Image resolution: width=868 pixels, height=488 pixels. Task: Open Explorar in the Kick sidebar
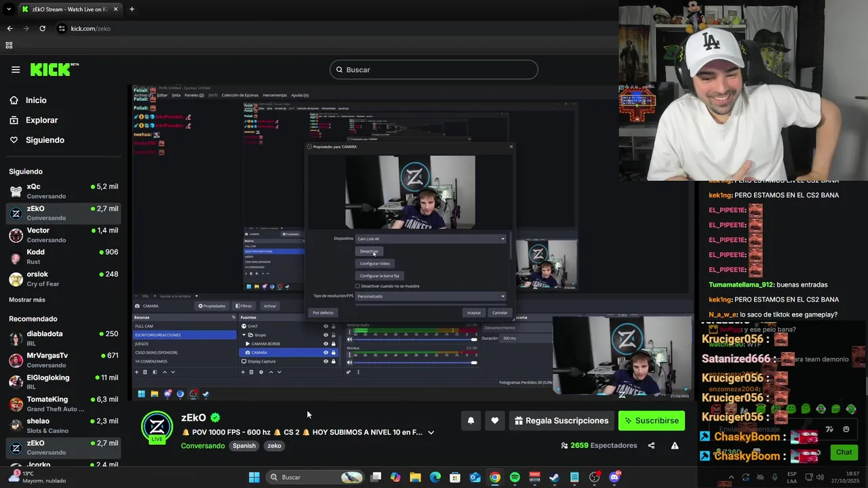coord(41,120)
